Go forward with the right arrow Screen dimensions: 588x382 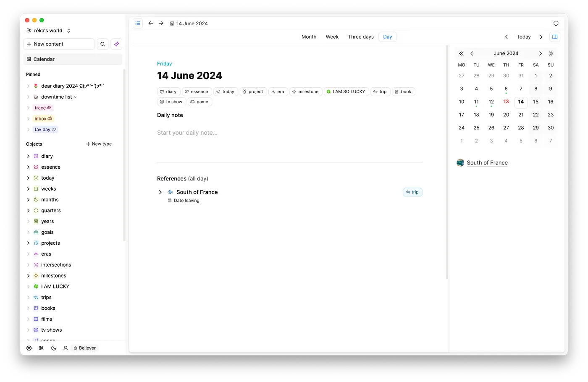tap(161, 24)
